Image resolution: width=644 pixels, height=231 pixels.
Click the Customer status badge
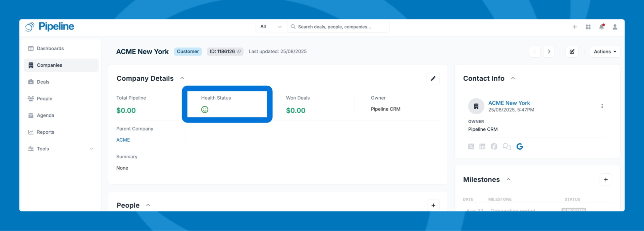pyautogui.click(x=188, y=52)
